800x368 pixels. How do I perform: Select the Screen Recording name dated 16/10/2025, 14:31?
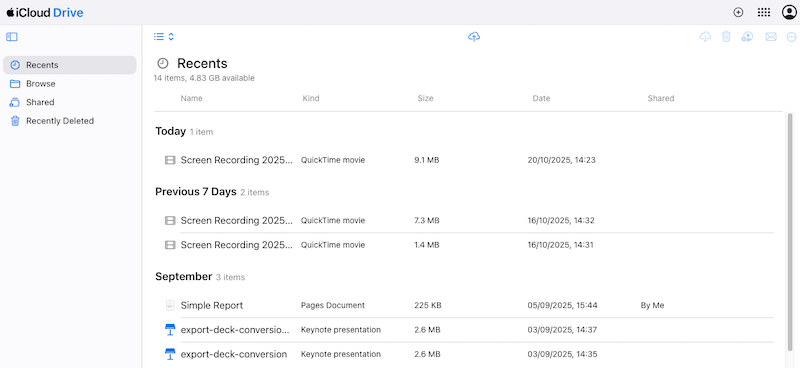click(x=237, y=245)
